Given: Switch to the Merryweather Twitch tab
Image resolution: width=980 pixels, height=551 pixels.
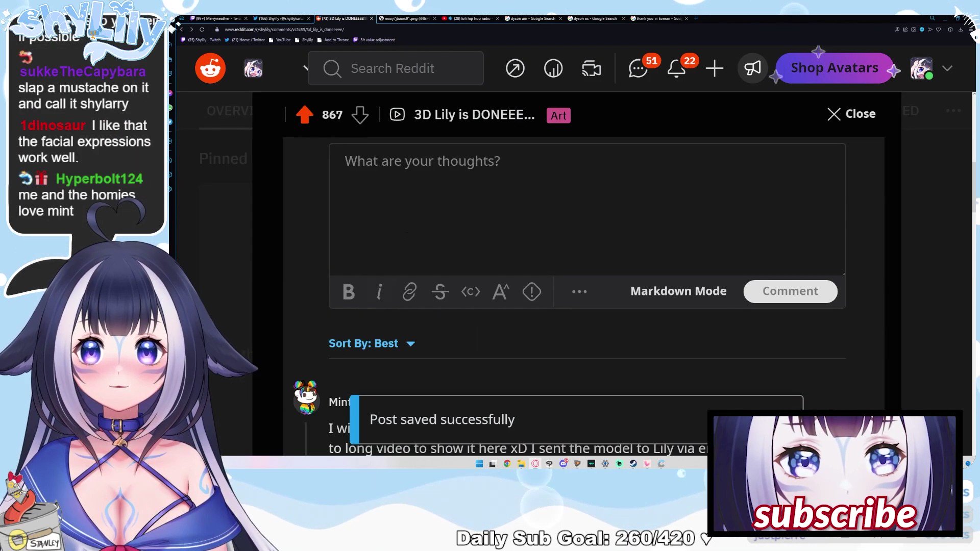Looking at the screenshot, I should coord(218,18).
